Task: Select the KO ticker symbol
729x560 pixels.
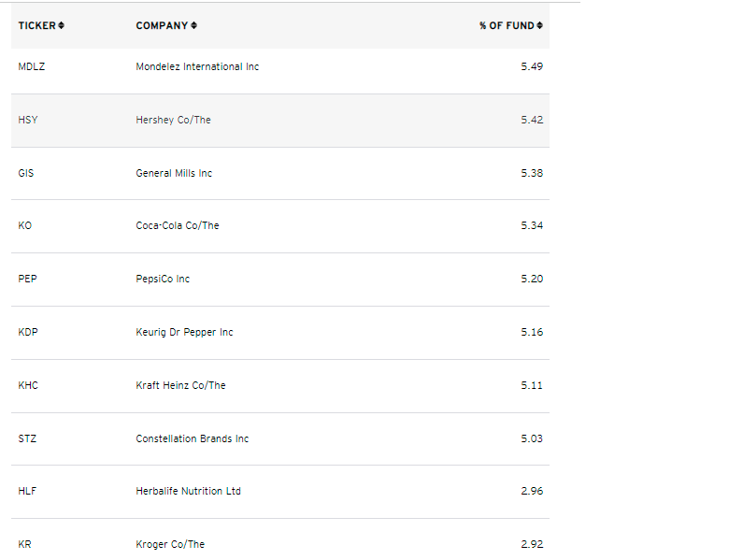Action: click(24, 225)
